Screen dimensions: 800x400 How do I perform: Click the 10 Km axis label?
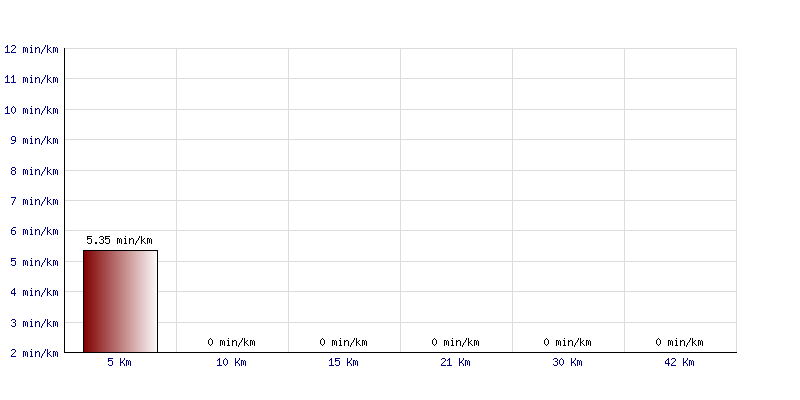[231, 362]
